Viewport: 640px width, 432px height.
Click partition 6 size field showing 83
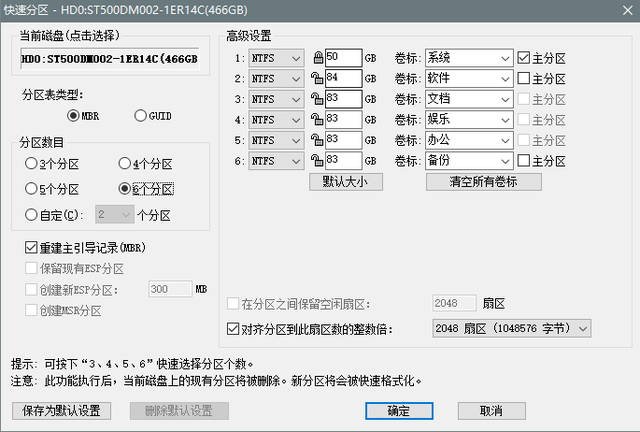[343, 160]
